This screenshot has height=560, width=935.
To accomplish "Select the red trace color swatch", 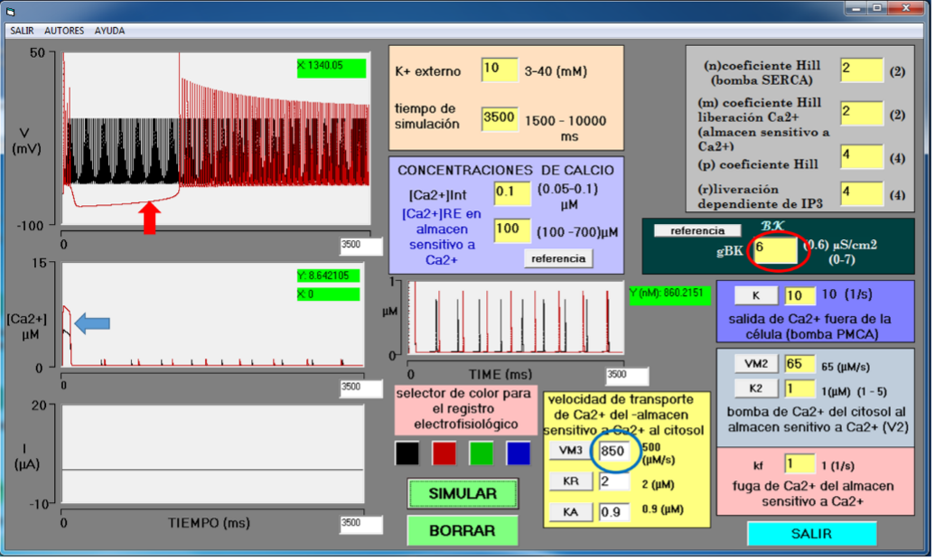I will pyautogui.click(x=444, y=453).
